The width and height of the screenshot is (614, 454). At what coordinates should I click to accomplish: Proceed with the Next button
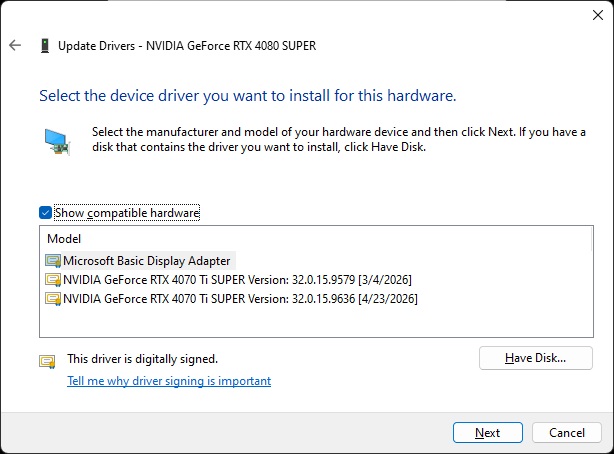pyautogui.click(x=488, y=432)
